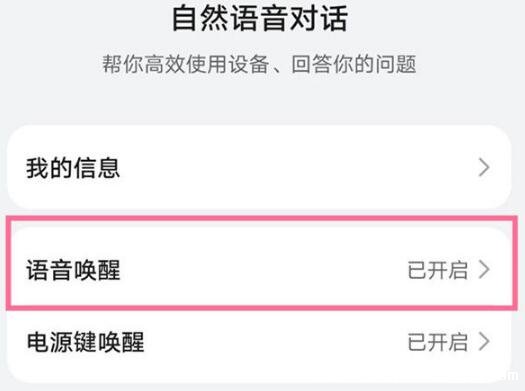This screenshot has width=525, height=391.
Task: Expand 电源键唤醒 details via its chevron
Action: [484, 341]
